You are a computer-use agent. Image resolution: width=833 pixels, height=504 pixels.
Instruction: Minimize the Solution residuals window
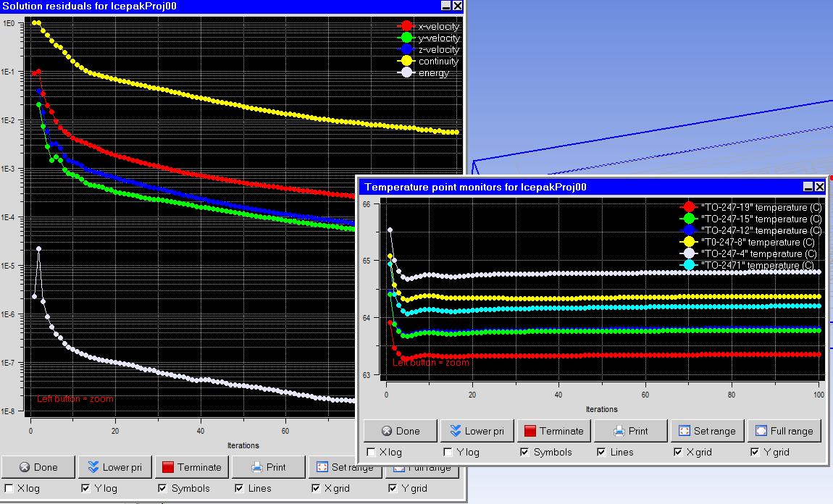[x=445, y=5]
